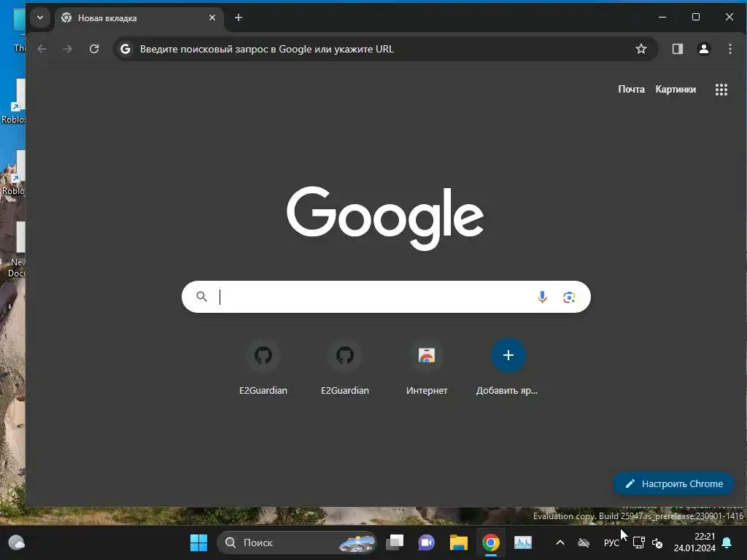This screenshot has width=747, height=560.
Task: Select the Новая вкладка tab
Action: [x=139, y=18]
